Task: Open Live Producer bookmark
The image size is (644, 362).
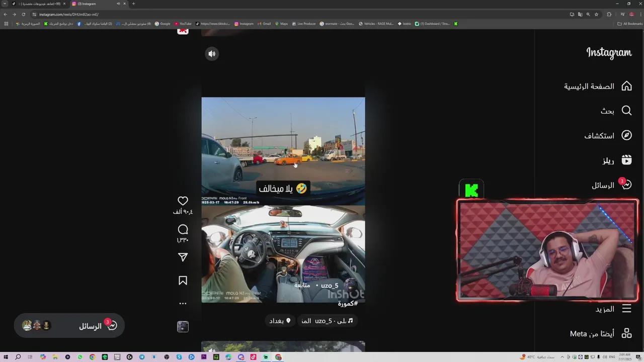Action: pos(304,24)
